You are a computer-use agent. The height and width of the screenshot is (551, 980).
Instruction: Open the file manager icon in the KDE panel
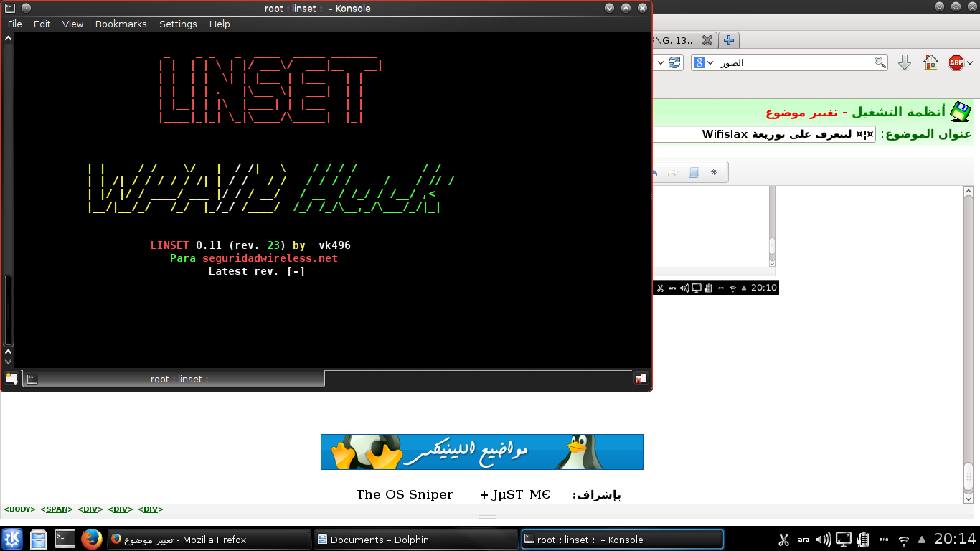pos(39,539)
